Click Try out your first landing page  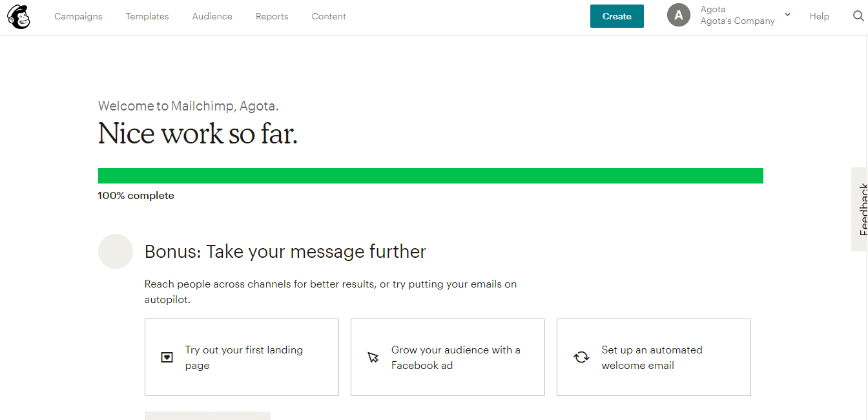tap(244, 357)
